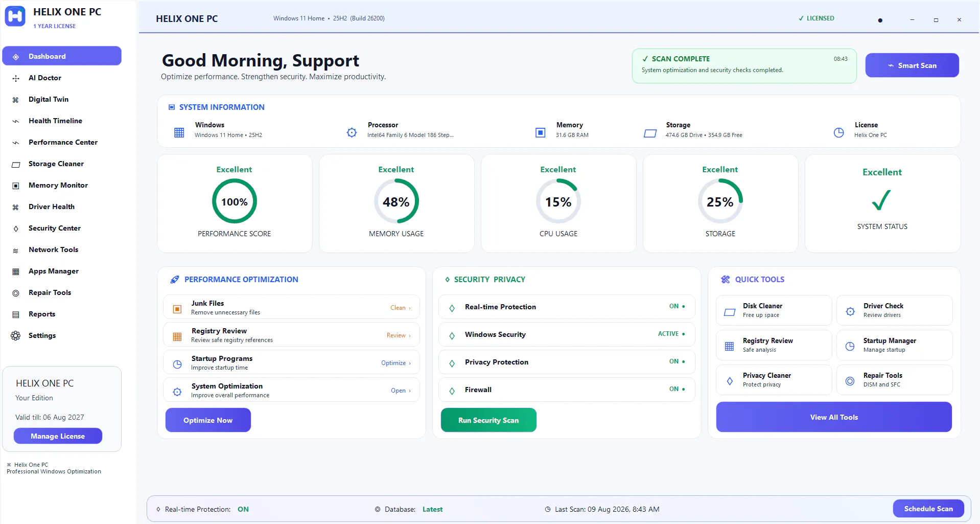Click the Processor icon in System Information
The width and height of the screenshot is (980, 524).
pos(352,132)
